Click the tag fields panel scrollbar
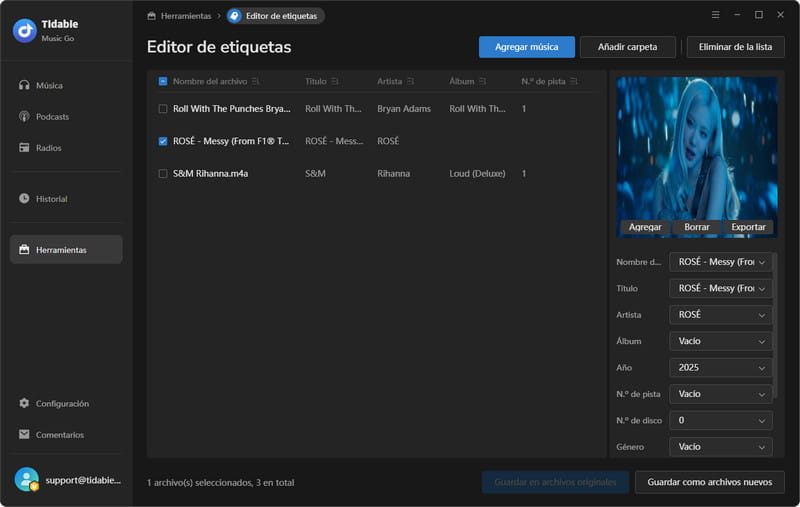Screen dimensions: 800x507 point(775,325)
